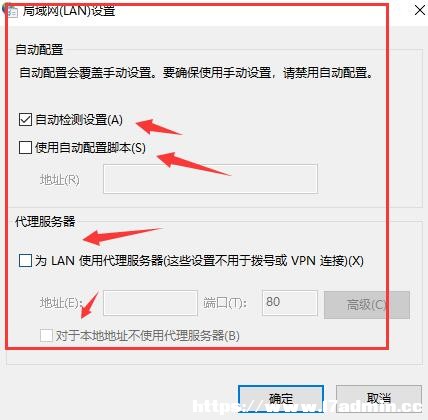Image resolution: width=428 pixels, height=420 pixels.
Task: Click the dialog icon in the title bar
Action: 10,10
